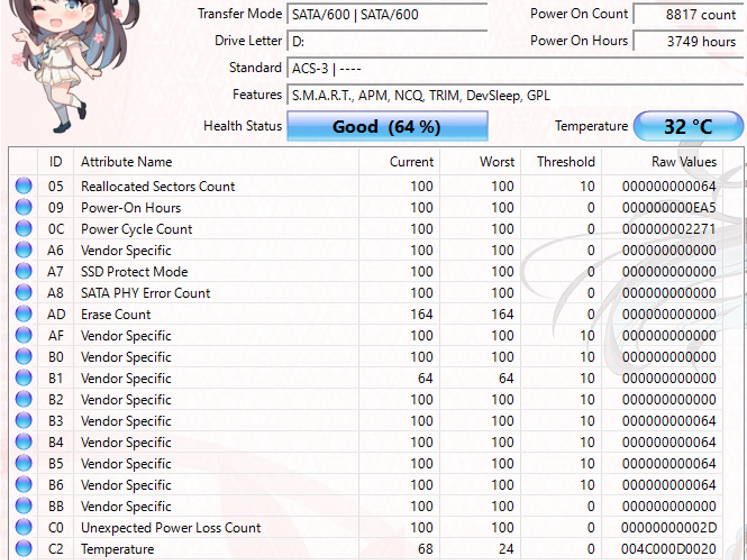747x560 pixels.
Task: Click the status orb in row B0
Action: [x=24, y=357]
